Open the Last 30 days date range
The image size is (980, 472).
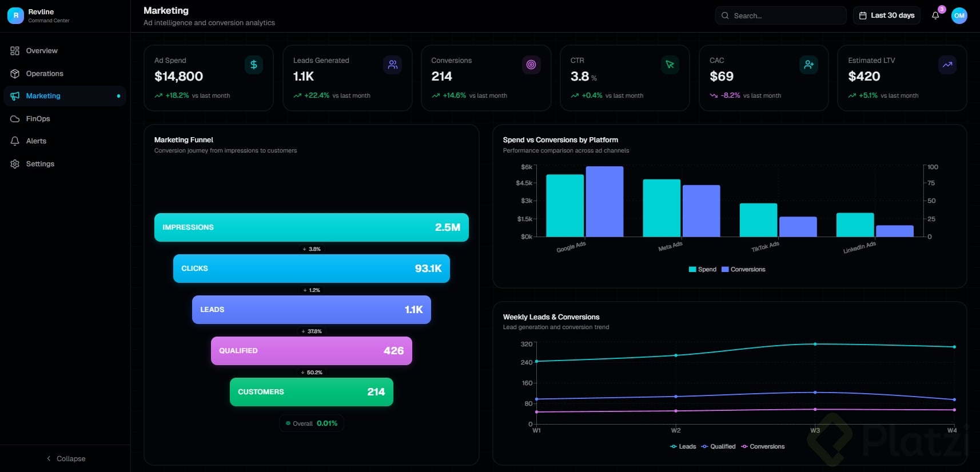pyautogui.click(x=887, y=15)
